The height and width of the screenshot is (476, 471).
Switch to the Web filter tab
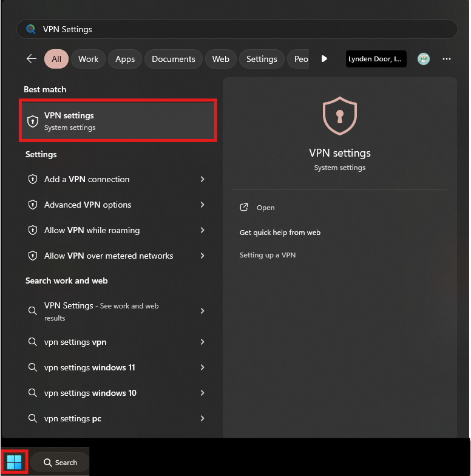(x=220, y=59)
